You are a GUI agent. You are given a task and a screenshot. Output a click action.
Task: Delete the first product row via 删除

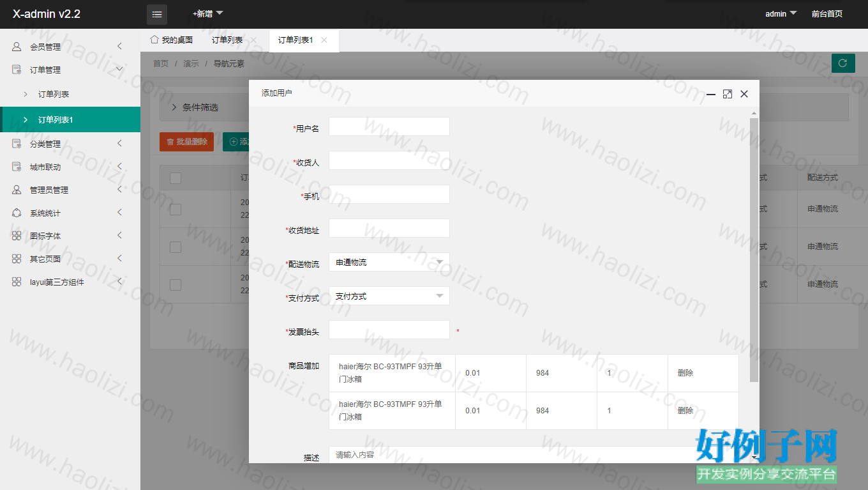(x=685, y=373)
